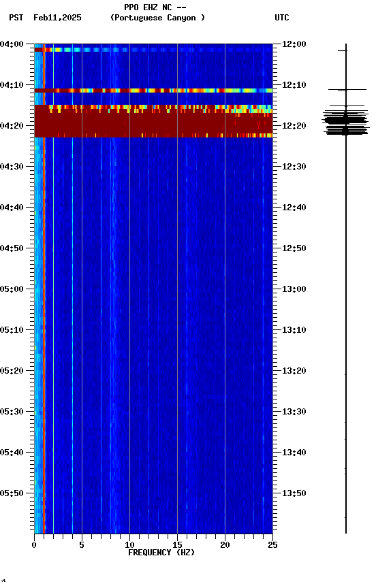Click the thin red horizontal band near 04:11
The height and width of the screenshot is (588, 376).
(x=153, y=91)
